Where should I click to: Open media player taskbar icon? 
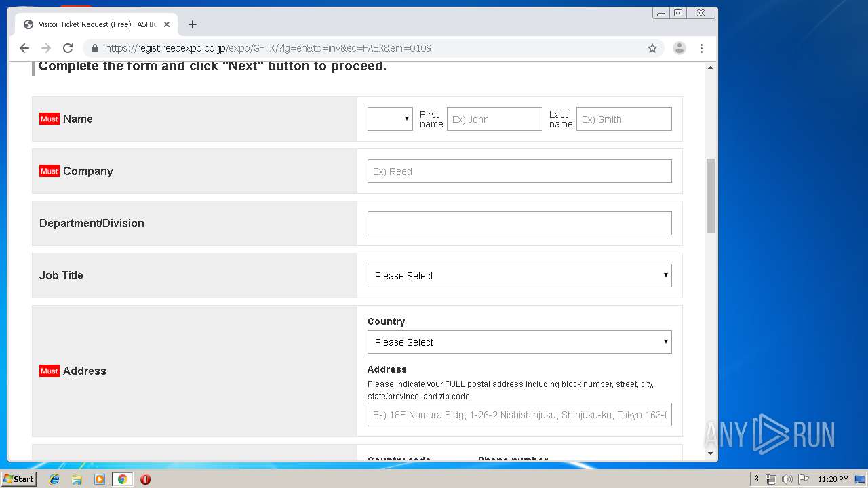coord(100,479)
